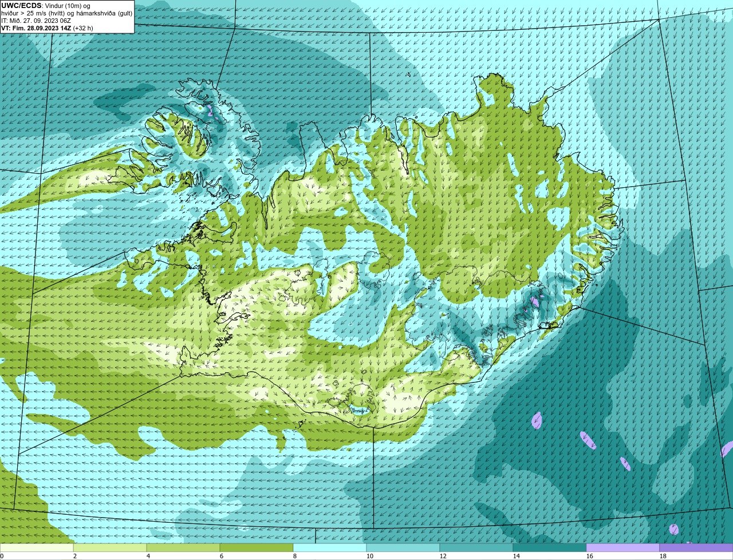The width and height of the screenshot is (733, 560).
Task: Click the 12–14 m/s teal legend swatch
Action: click(476, 547)
